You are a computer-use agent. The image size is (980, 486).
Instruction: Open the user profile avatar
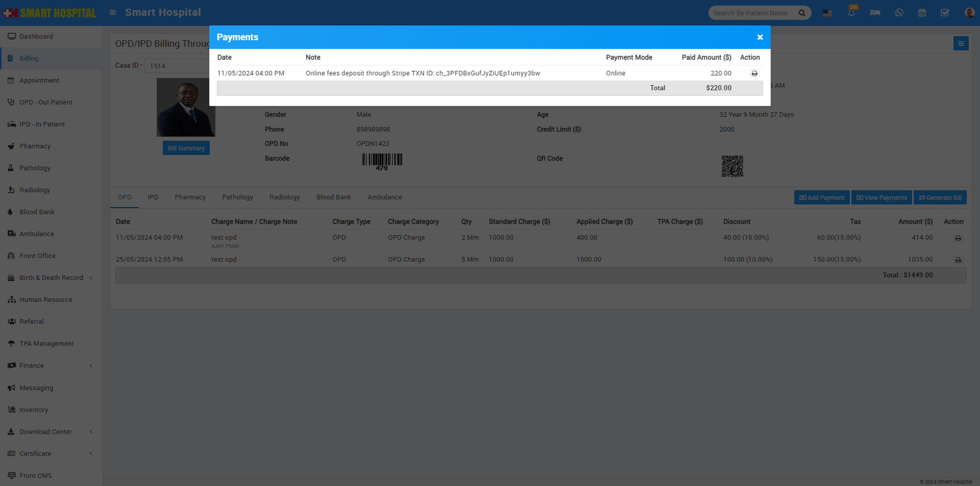pos(969,13)
